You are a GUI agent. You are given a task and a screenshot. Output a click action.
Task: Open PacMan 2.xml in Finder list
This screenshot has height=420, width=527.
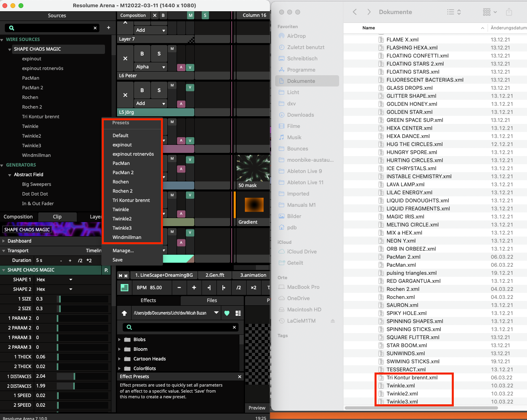[403, 257]
